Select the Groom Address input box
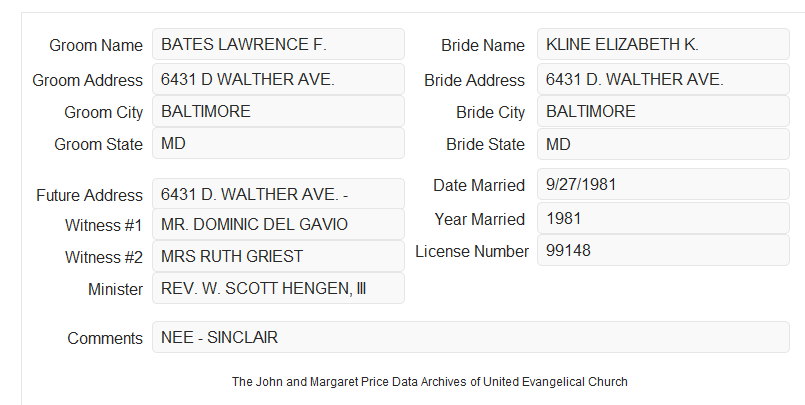This screenshot has width=805, height=405. [x=278, y=79]
